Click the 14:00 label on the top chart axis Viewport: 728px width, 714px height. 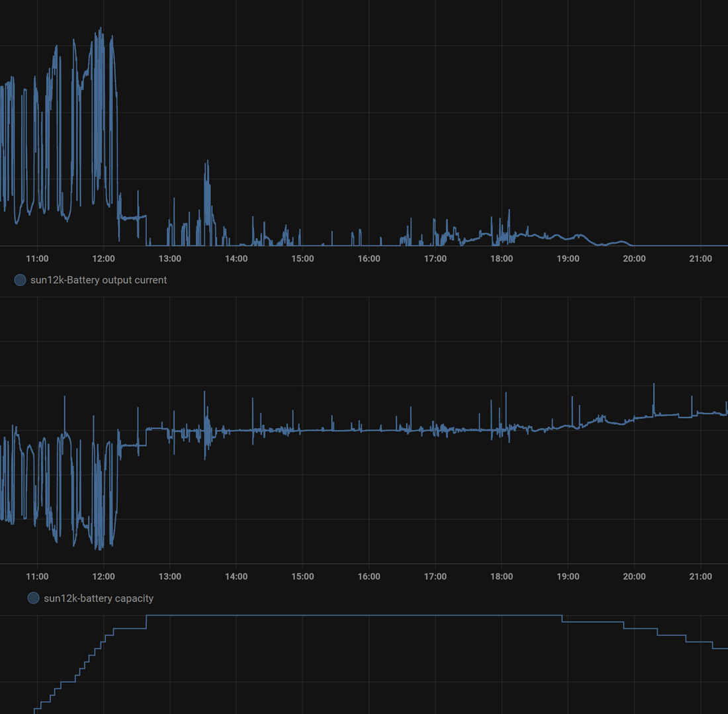click(236, 259)
